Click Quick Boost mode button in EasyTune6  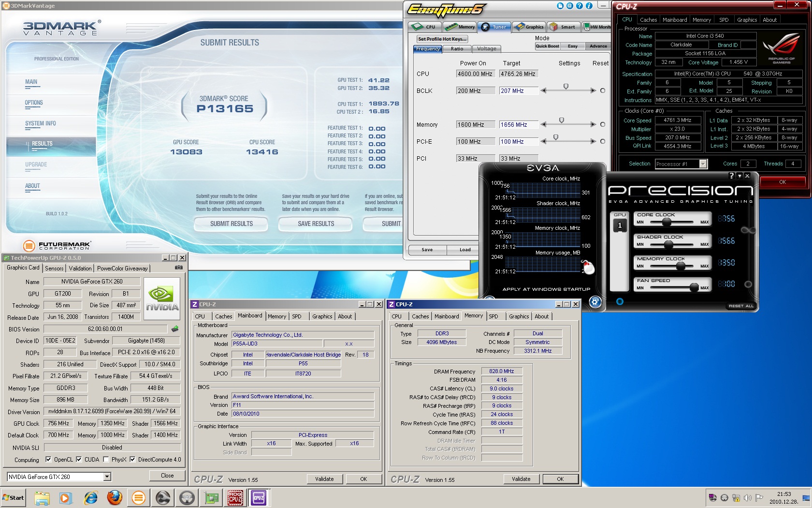[x=548, y=46]
